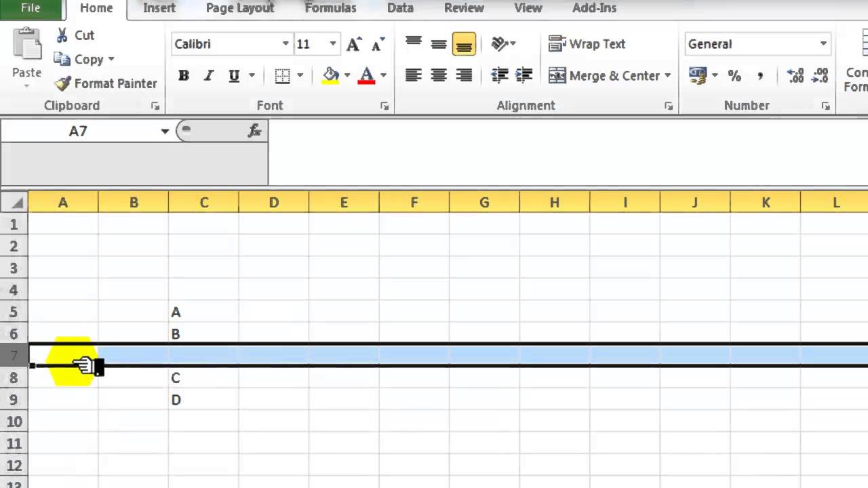This screenshot has height=488, width=868.
Task: Toggle Wrap Text
Action: coord(587,44)
